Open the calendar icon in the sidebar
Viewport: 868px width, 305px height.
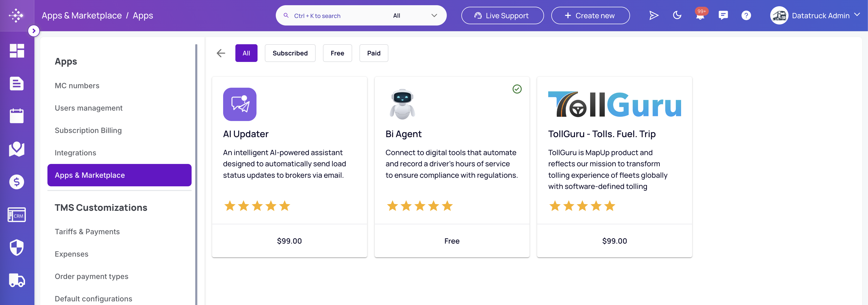(x=17, y=116)
